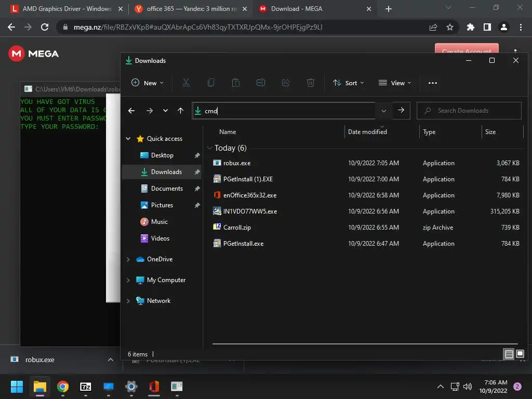Open the View dropdown
This screenshot has height=399, width=532.
(x=395, y=83)
